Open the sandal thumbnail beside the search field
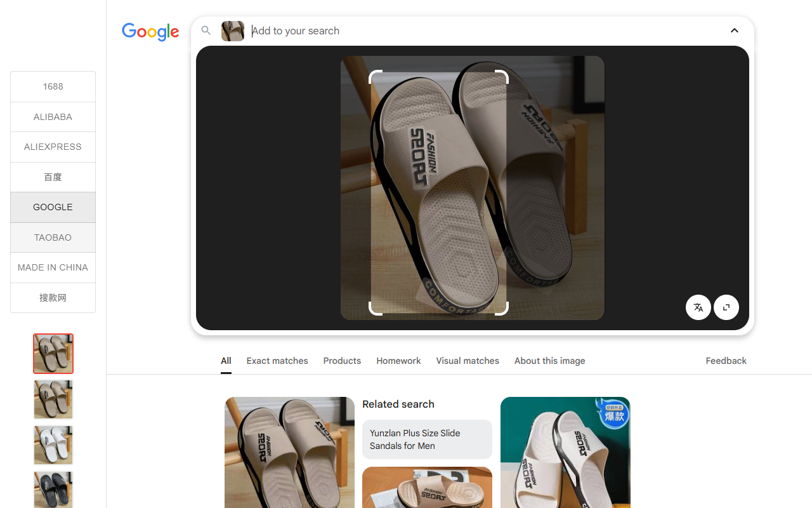Screen dimensions: 812x508 232,30
